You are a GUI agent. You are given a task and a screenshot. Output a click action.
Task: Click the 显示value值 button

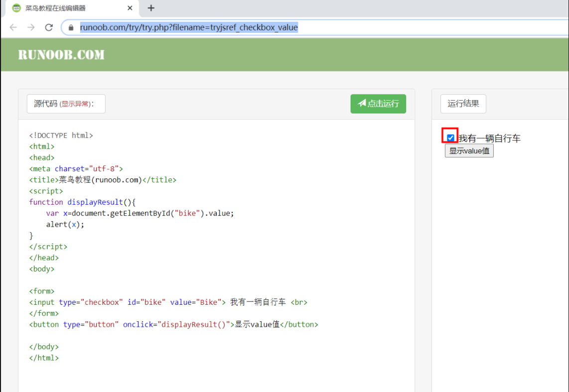(x=469, y=151)
